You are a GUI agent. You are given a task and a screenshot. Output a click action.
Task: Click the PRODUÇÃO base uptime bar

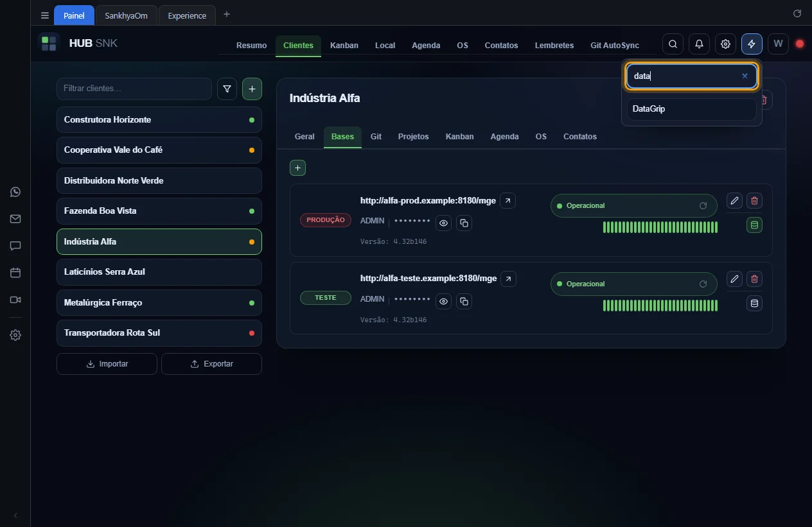pyautogui.click(x=660, y=227)
